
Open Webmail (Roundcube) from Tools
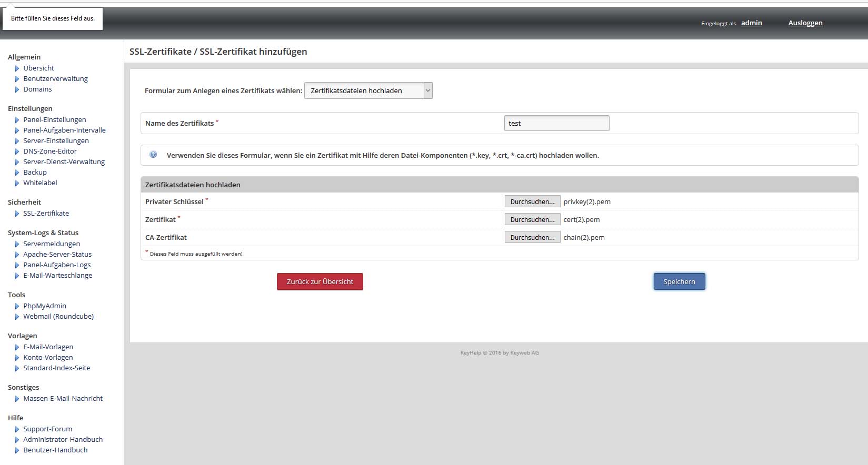pos(58,316)
